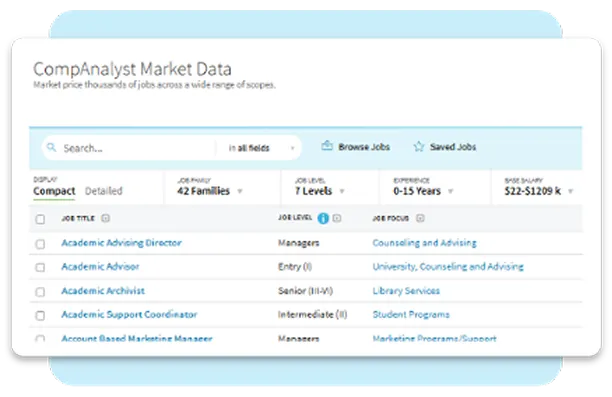
Task: Check the Academic Archivist row checkbox
Action: 40,292
